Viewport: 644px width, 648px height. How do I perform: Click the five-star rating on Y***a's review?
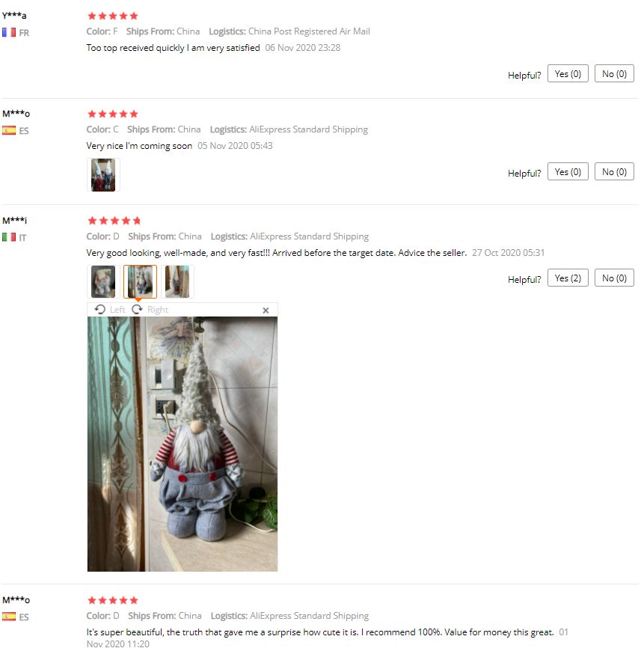pos(113,16)
